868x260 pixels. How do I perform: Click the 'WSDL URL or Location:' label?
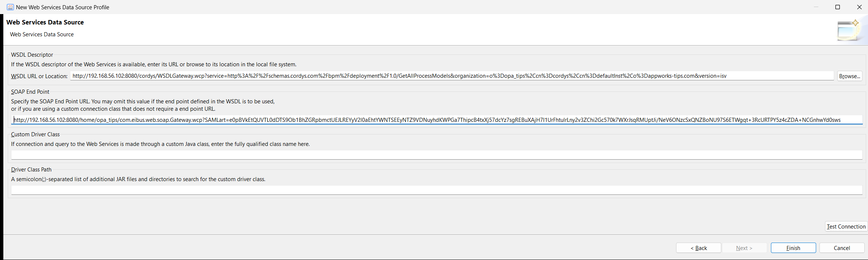point(39,76)
